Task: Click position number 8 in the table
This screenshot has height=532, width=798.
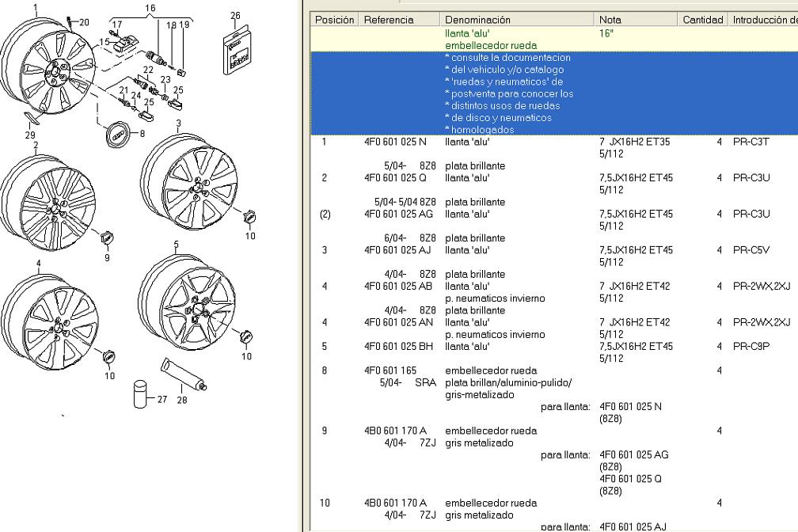Action: click(x=325, y=370)
